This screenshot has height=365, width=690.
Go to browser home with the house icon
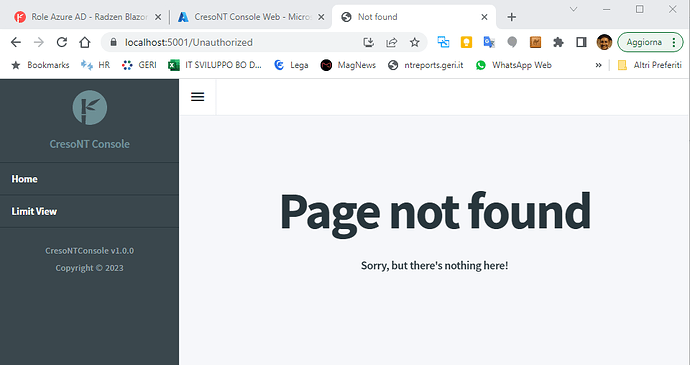[x=84, y=42]
